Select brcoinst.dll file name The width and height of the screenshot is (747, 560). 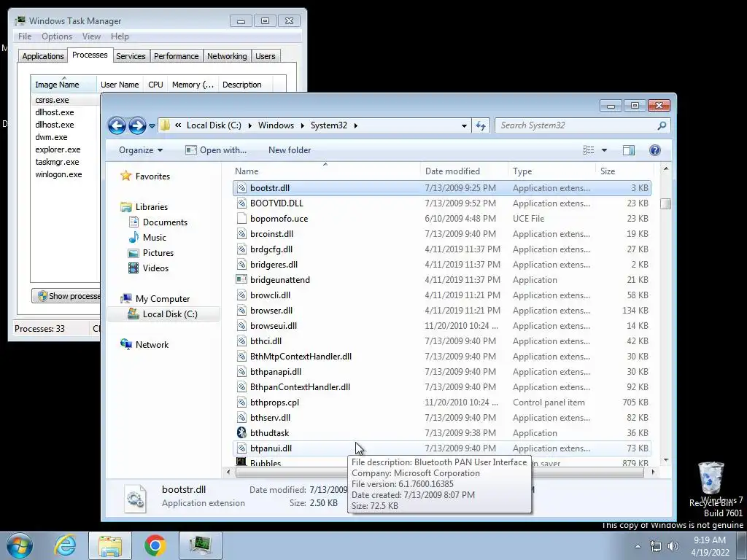tap(271, 234)
